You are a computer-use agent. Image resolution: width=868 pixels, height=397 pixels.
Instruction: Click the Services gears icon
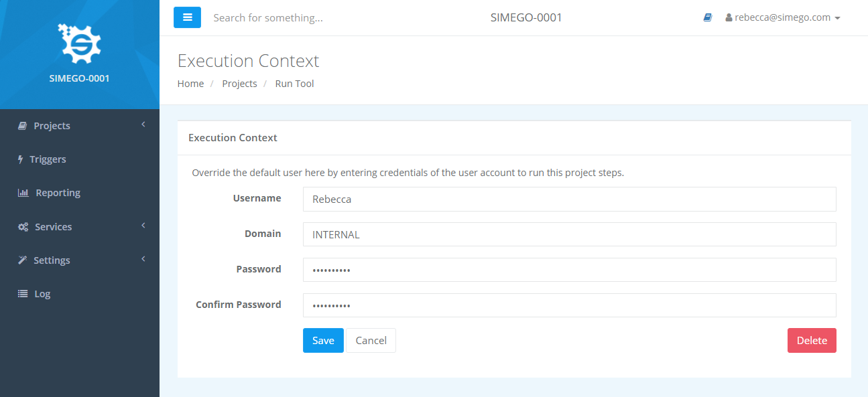click(23, 227)
